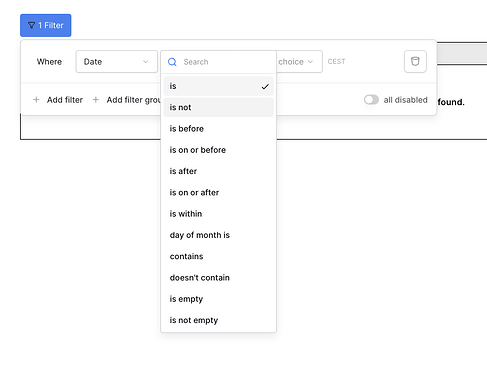Choose 'contains' operator
Screen dimensions: 487x375
pyautogui.click(x=218, y=256)
